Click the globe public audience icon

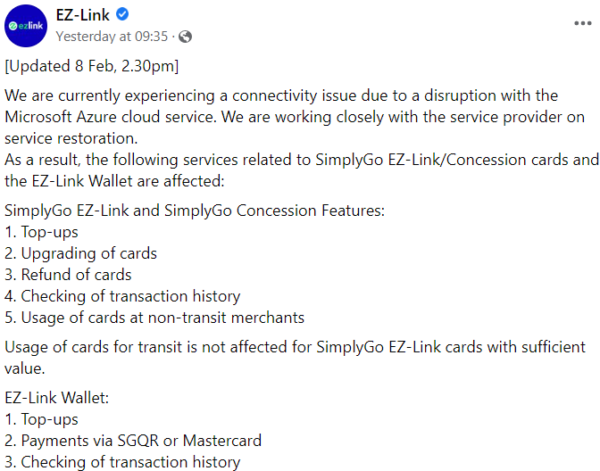click(x=185, y=37)
